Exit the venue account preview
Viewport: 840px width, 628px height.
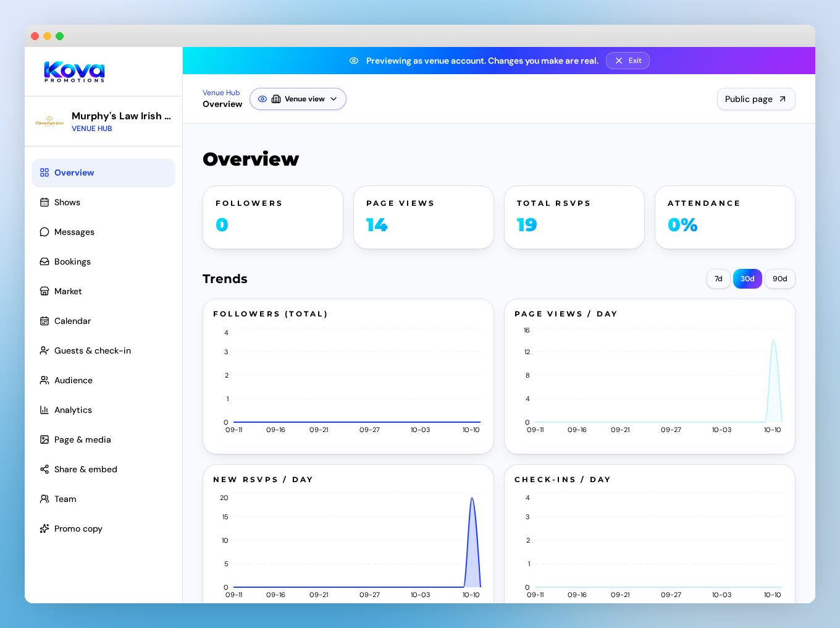tap(628, 61)
